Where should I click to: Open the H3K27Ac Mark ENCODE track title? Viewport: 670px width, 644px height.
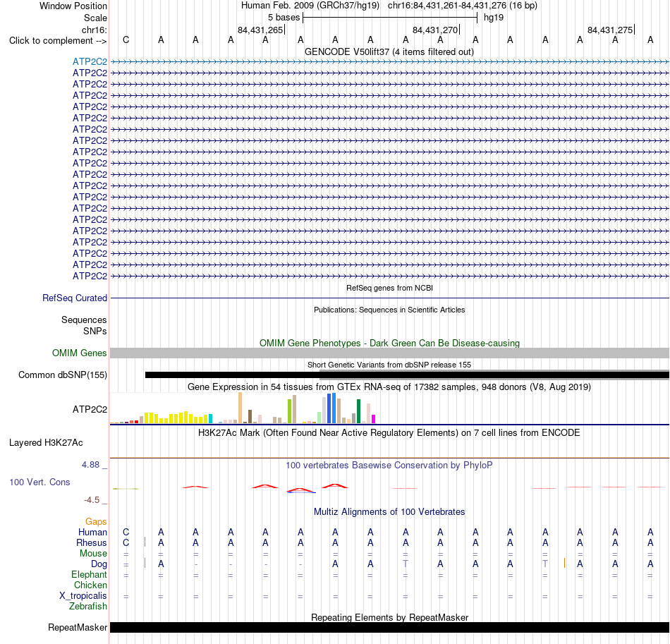(389, 432)
